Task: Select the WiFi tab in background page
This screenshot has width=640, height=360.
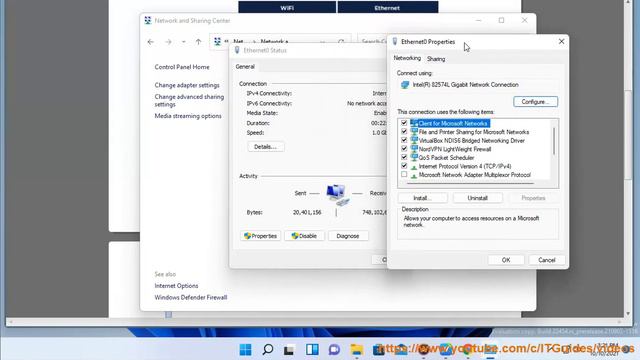Action: pos(287,7)
